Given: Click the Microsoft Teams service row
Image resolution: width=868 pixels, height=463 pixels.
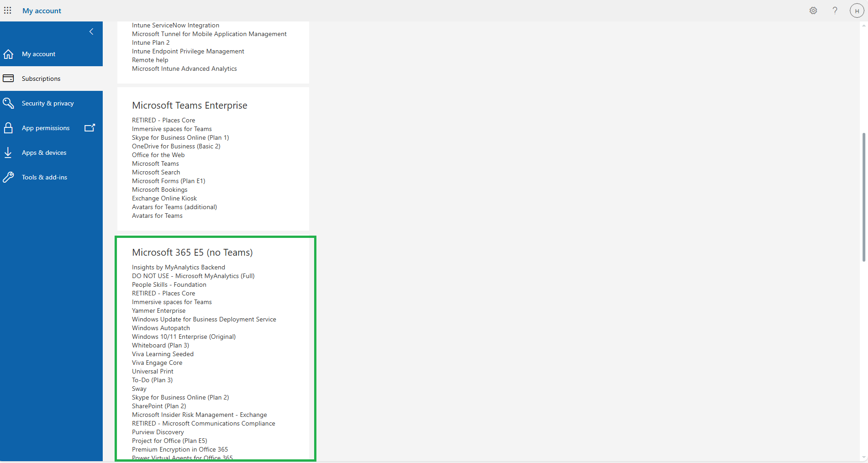Looking at the screenshot, I should point(155,163).
